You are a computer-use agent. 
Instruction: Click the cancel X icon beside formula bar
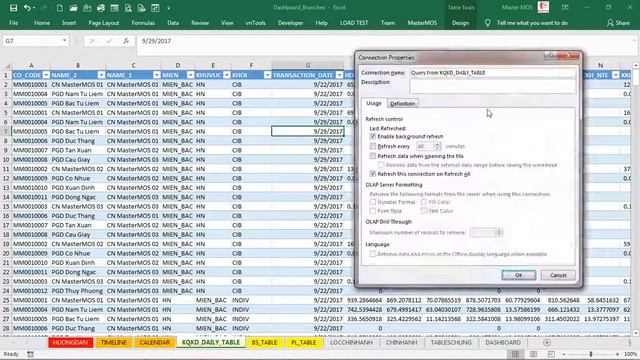tap(92, 41)
